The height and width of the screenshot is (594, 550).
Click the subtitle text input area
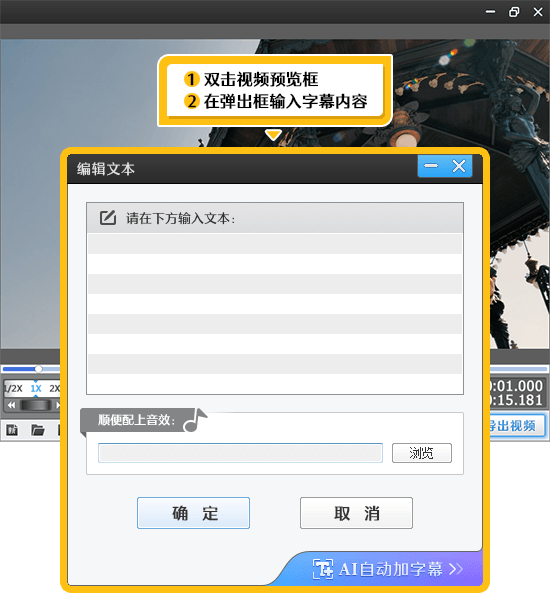pyautogui.click(x=275, y=314)
